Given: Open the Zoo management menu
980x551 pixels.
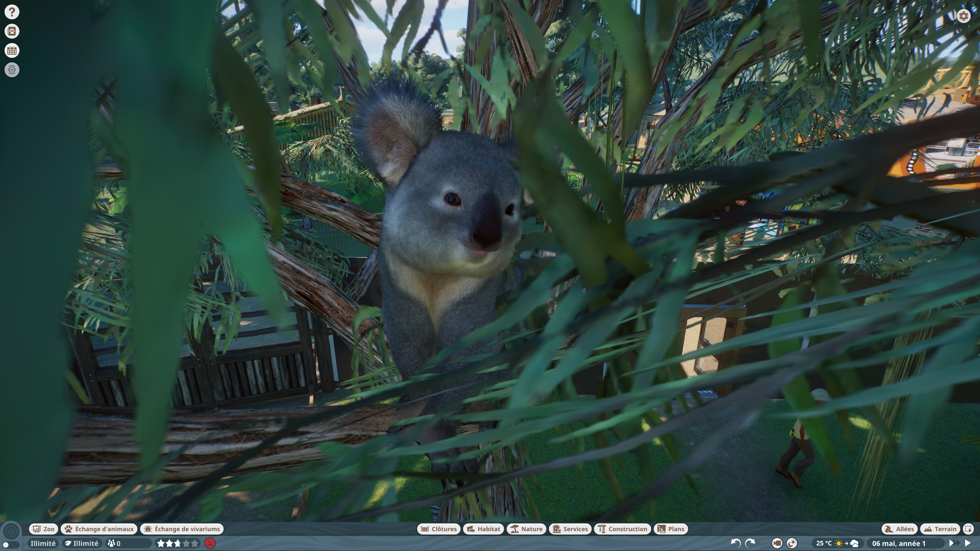Looking at the screenshot, I should pyautogui.click(x=44, y=529).
